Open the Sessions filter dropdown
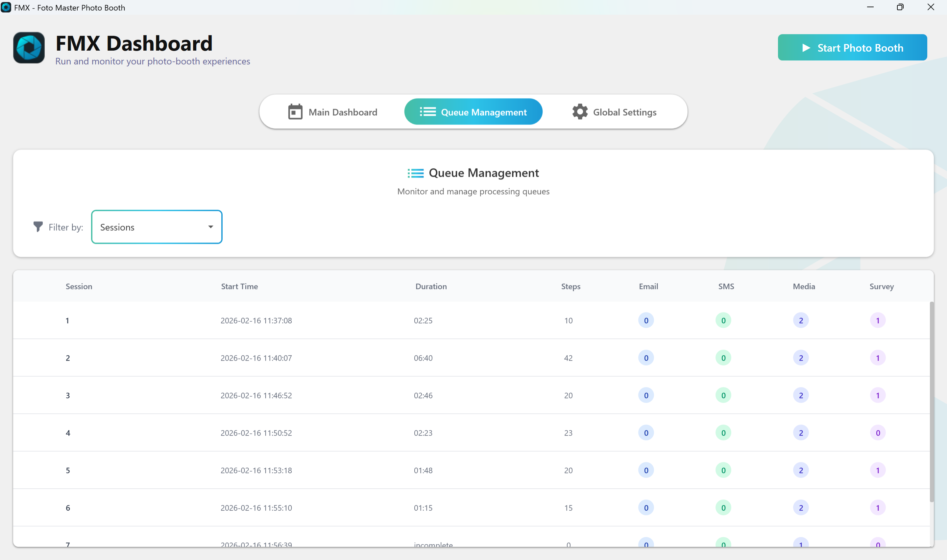The height and width of the screenshot is (560, 947). coord(156,227)
